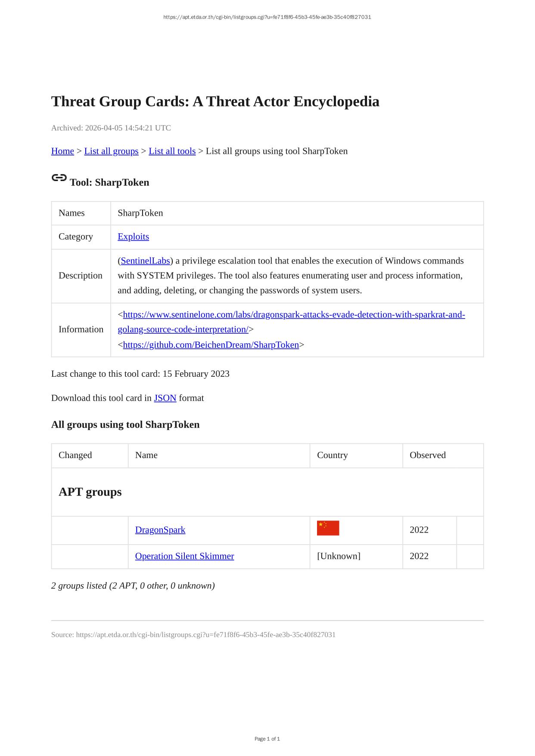Viewport: 535px width, 756px height.
Task: Go to the Home breadcrumb link
Action: click(62, 151)
